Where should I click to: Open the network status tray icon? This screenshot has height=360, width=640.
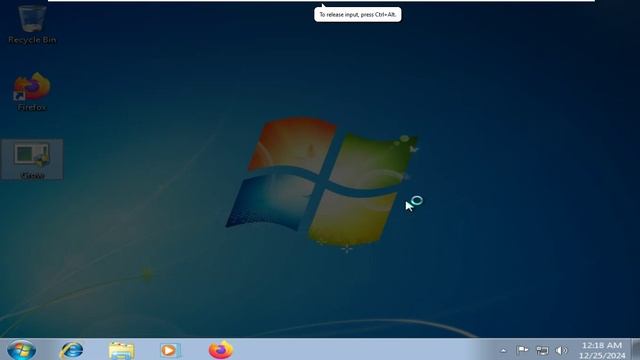click(542, 350)
